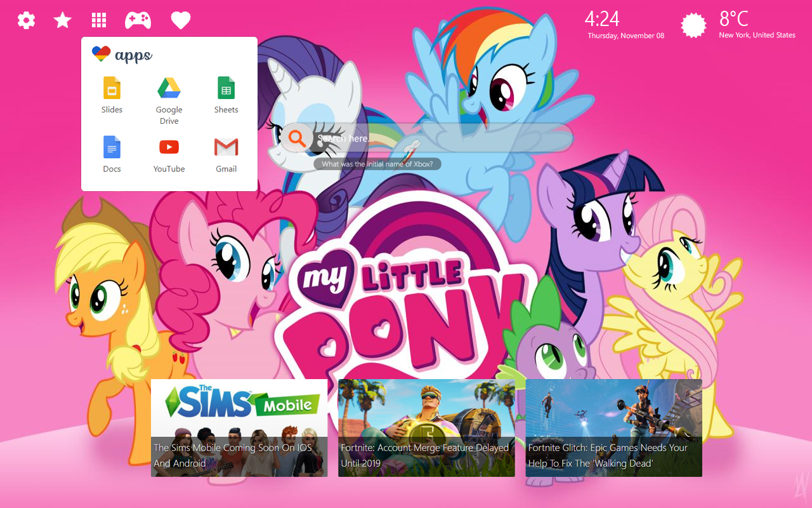812x508 pixels.
Task: Click the 4:24 clock display
Action: pos(602,19)
